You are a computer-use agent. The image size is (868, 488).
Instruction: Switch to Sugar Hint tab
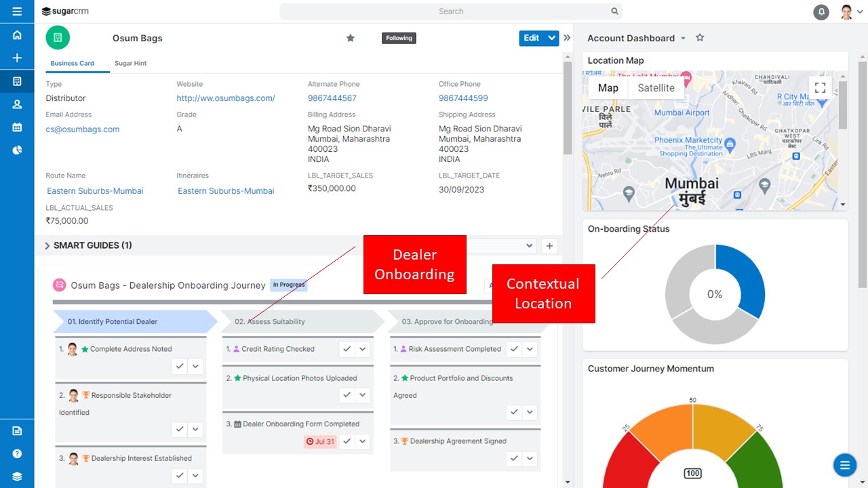coord(130,63)
